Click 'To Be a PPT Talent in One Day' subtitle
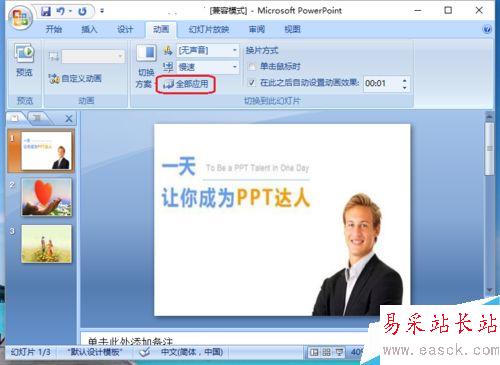This screenshot has width=500, height=365. (257, 168)
